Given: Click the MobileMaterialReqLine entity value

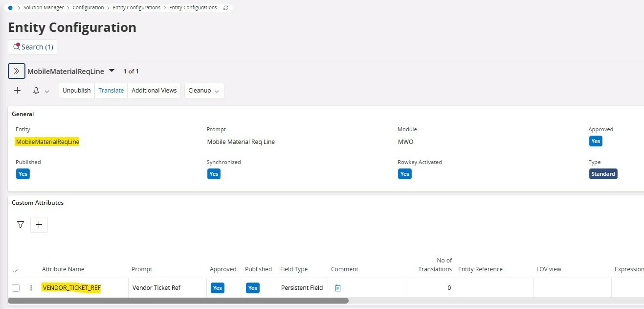Looking at the screenshot, I should (x=47, y=142).
